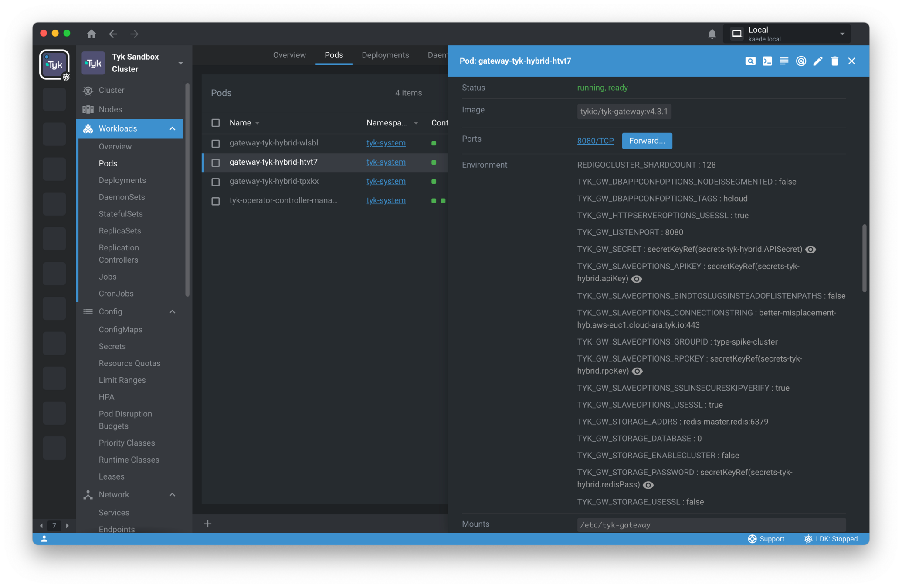Tick the select-all pods header checkbox

coord(216,123)
